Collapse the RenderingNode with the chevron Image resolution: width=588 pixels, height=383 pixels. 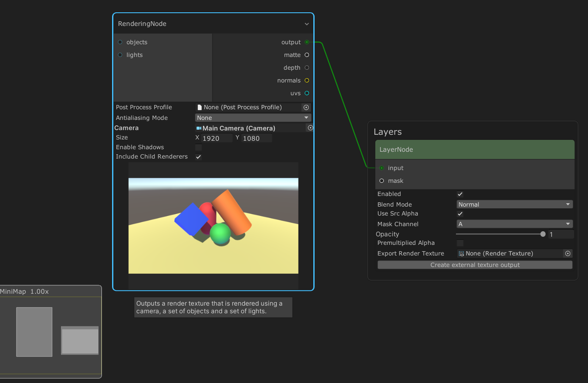(307, 24)
